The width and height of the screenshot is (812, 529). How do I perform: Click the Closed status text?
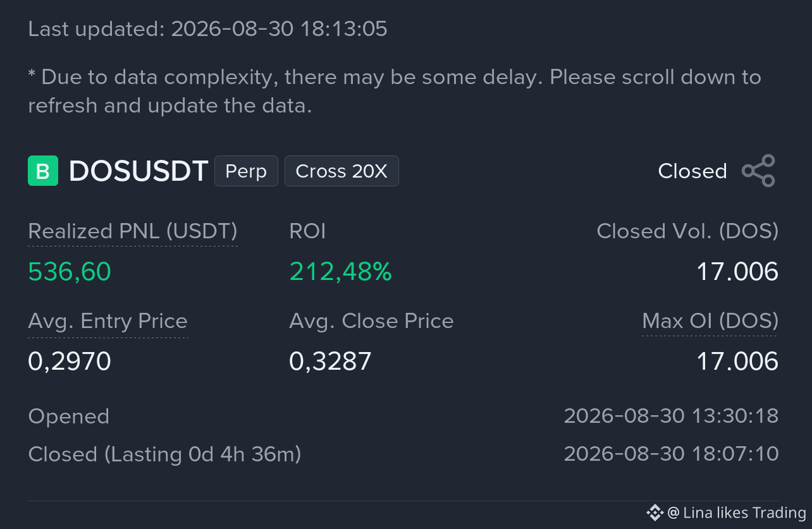click(692, 171)
